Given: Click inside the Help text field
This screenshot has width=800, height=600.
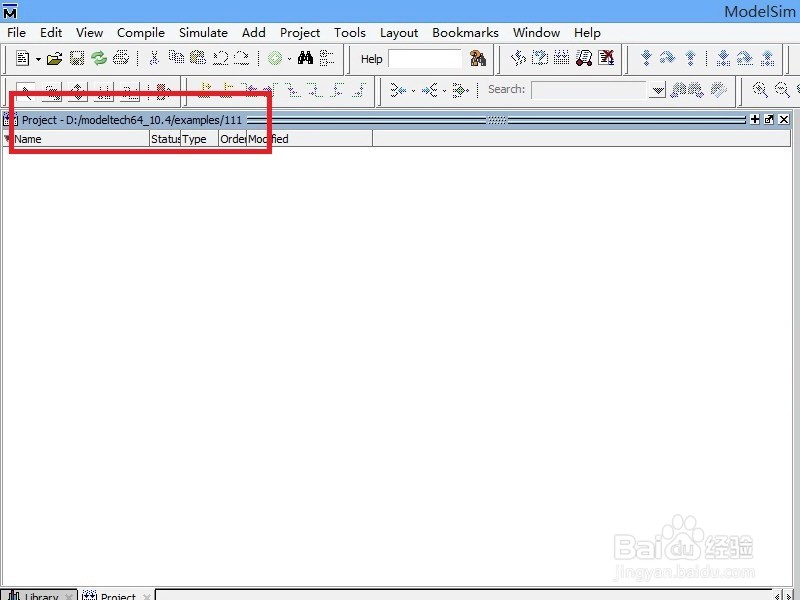Looking at the screenshot, I should click(425, 59).
